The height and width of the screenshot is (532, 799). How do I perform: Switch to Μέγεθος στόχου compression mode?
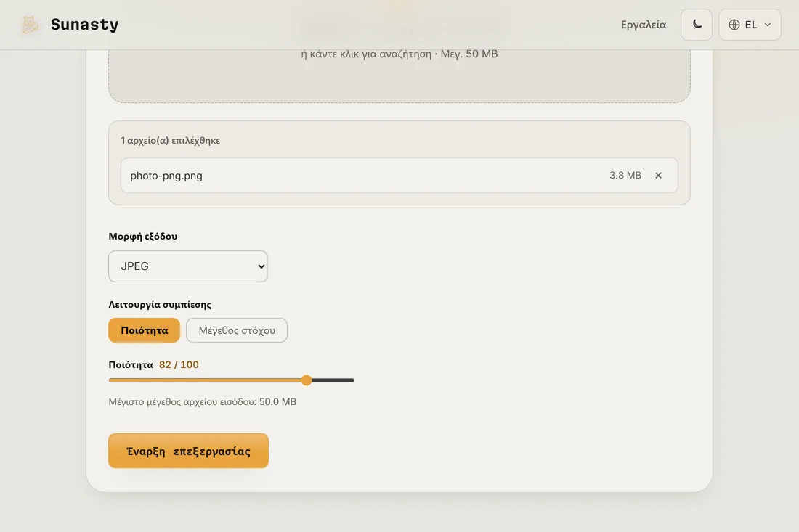237,330
